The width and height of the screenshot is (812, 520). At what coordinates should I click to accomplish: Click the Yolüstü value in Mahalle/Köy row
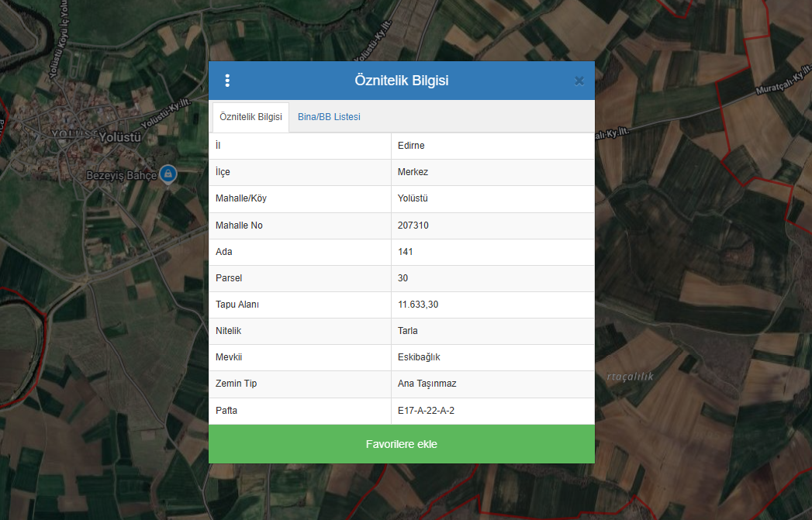tap(413, 198)
